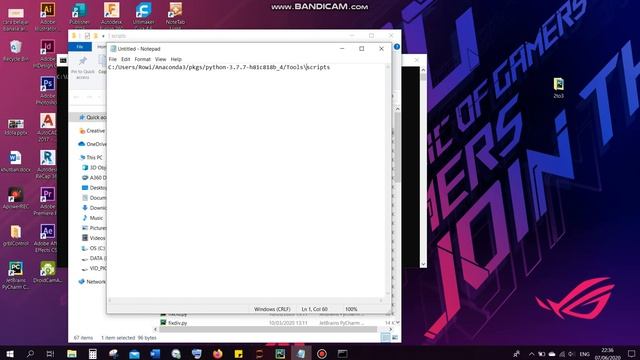Image resolution: width=640 pixels, height=360 pixels.
Task: Select 3D Objects in Explorer sidebar
Action: tap(94, 168)
